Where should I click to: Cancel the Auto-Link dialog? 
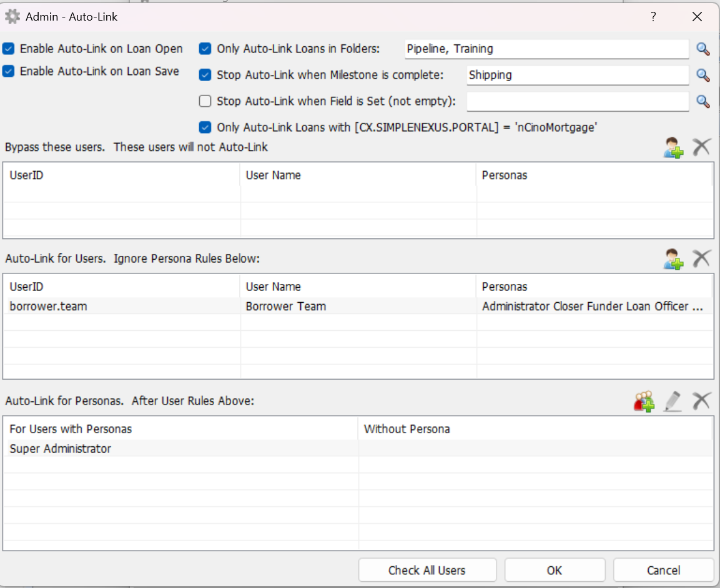[x=663, y=570]
